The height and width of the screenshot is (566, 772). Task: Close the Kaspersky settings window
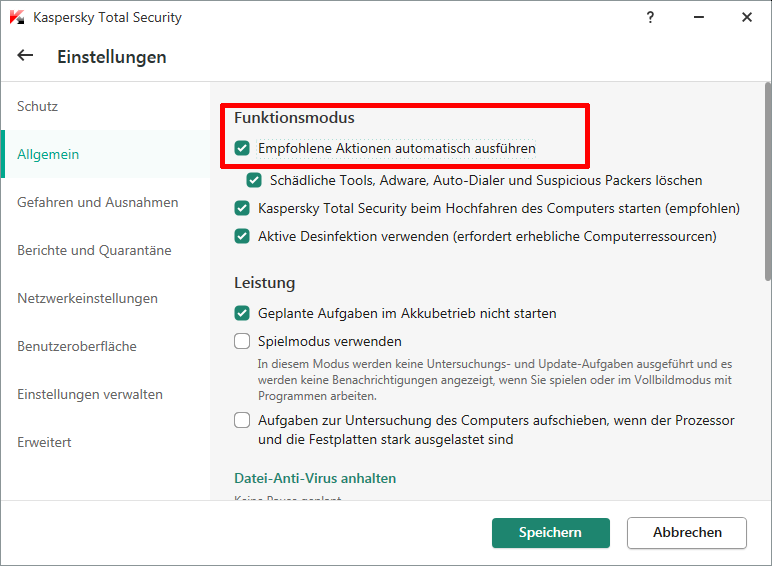pyautogui.click(x=746, y=17)
